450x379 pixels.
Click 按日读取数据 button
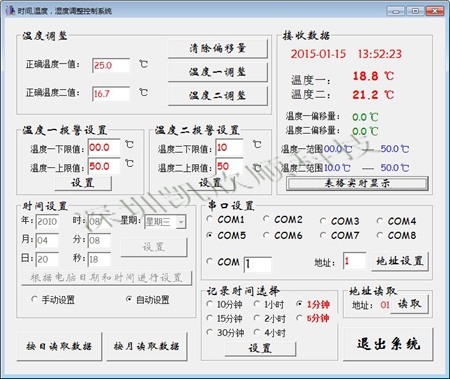click(59, 346)
